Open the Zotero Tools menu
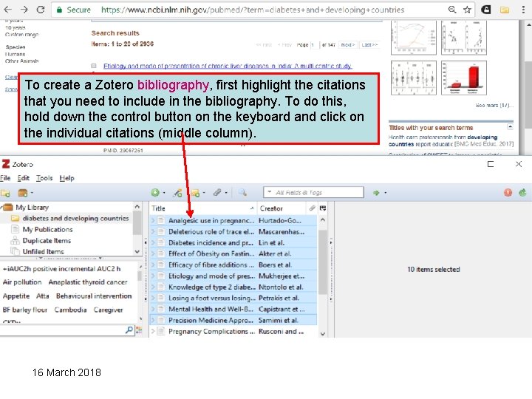This screenshot has width=532, height=399. coord(44,178)
